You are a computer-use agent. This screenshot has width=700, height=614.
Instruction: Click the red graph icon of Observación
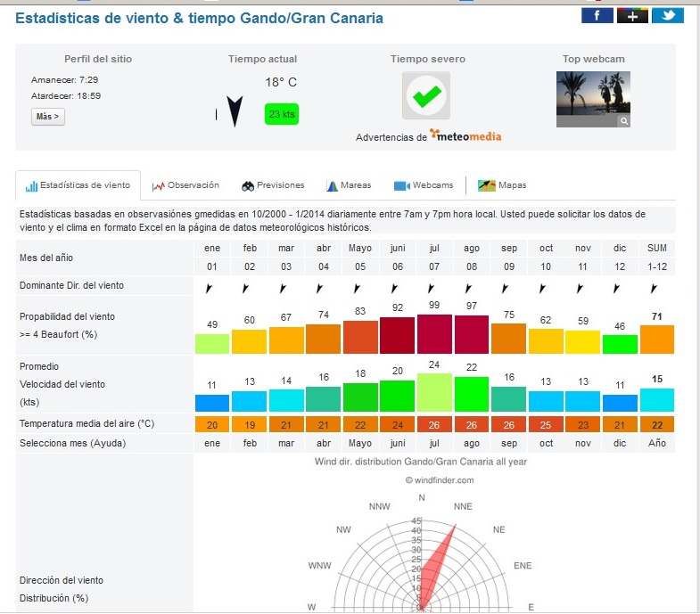tap(159, 186)
